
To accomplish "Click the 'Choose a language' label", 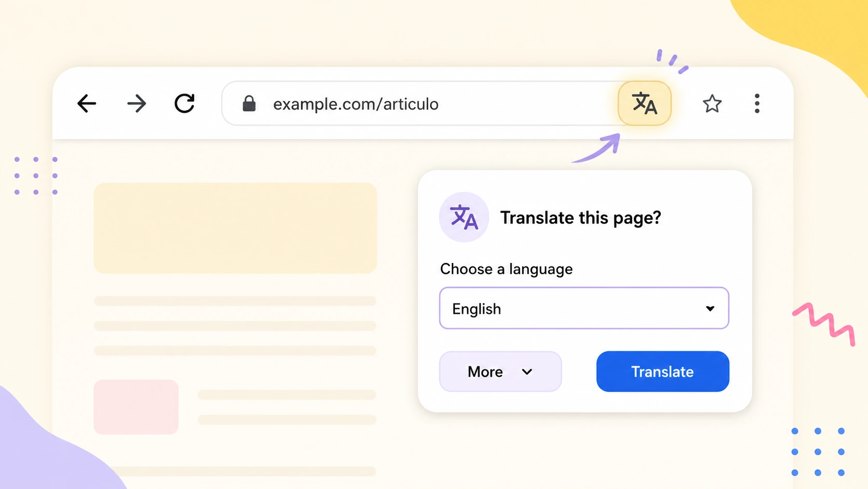I will click(x=506, y=269).
